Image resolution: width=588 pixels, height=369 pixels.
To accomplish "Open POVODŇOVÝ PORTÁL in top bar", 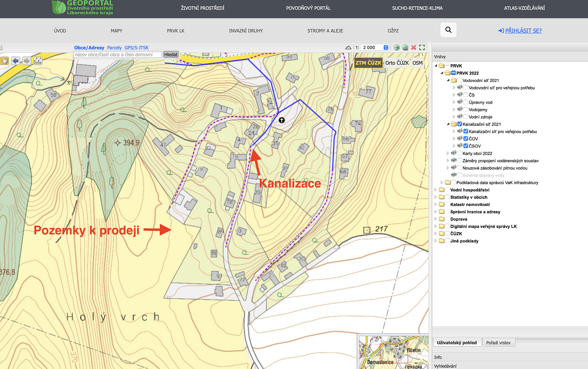I will tap(308, 8).
